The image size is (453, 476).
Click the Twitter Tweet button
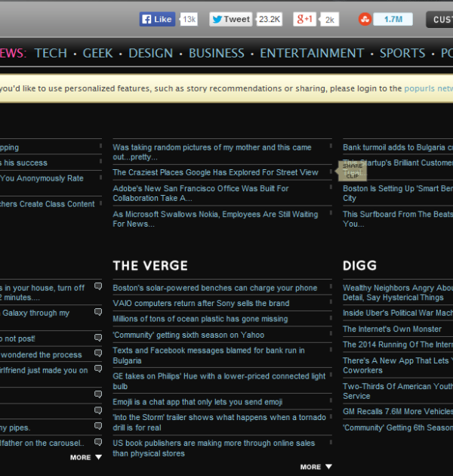[230, 20]
